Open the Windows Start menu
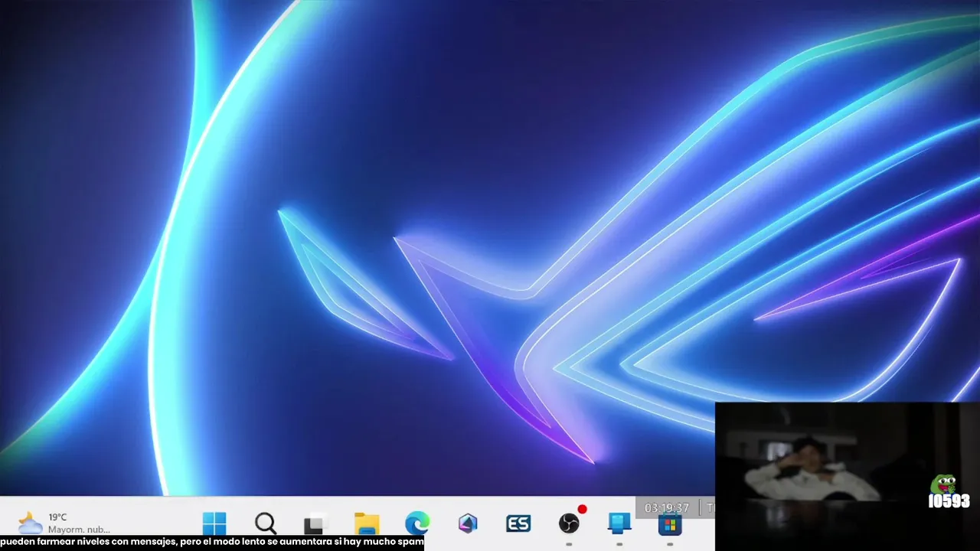The height and width of the screenshot is (551, 980). pos(214,523)
